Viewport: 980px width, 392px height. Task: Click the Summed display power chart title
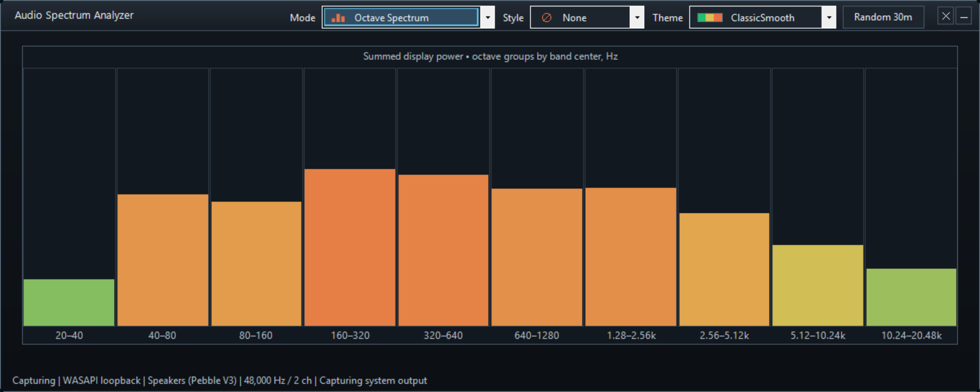[491, 57]
